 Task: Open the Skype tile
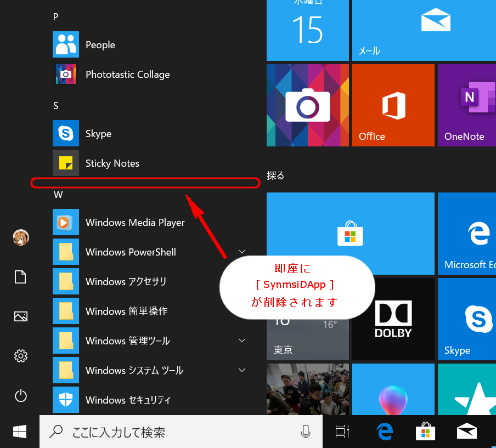[x=467, y=319]
